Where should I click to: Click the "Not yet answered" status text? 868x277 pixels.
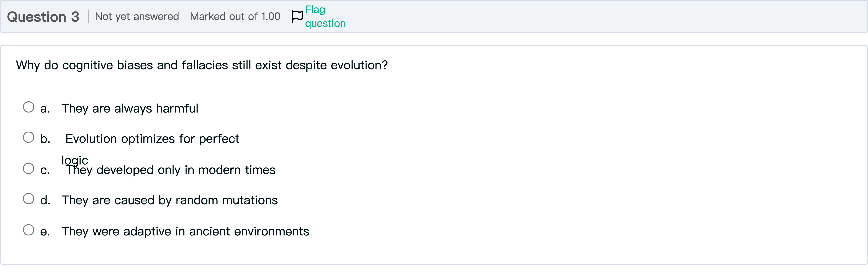click(137, 16)
